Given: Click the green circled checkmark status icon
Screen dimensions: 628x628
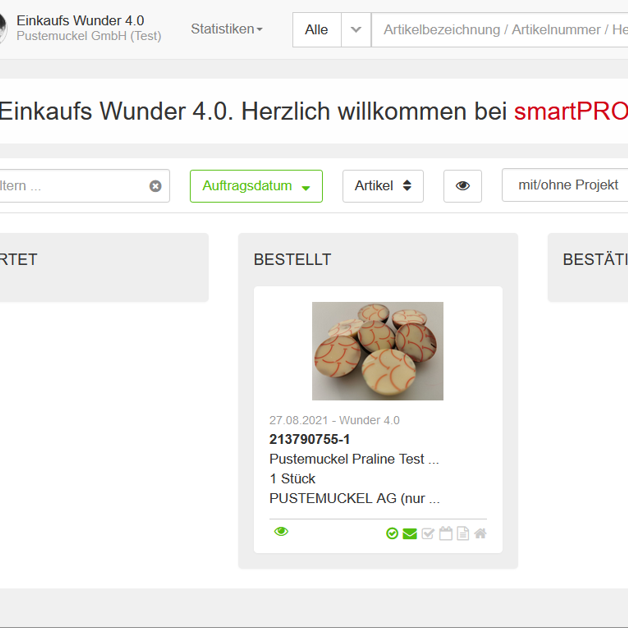Looking at the screenshot, I should coord(392,533).
